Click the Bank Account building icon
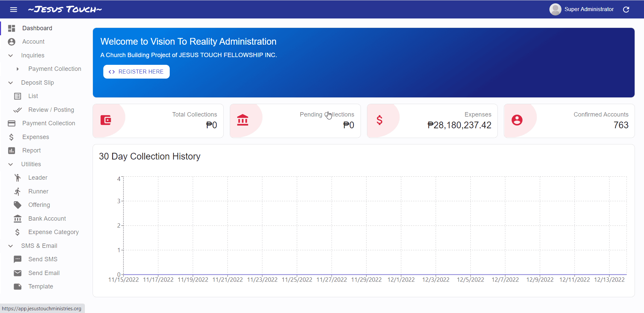The image size is (644, 313). pyautogui.click(x=18, y=219)
